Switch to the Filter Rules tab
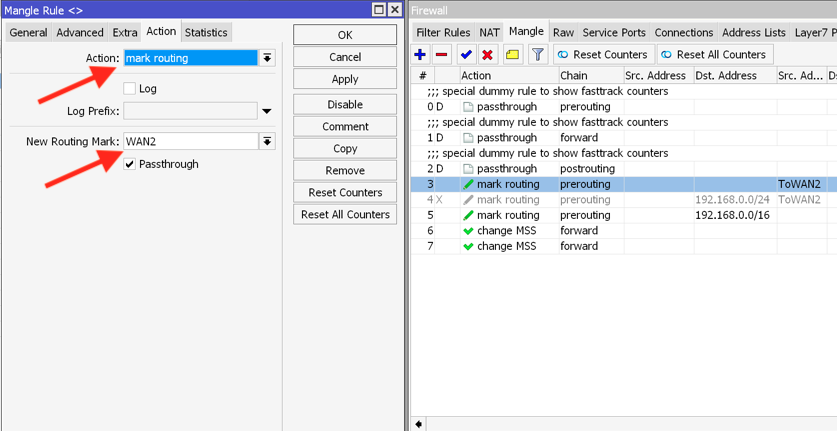The width and height of the screenshot is (837, 431). coord(442,33)
